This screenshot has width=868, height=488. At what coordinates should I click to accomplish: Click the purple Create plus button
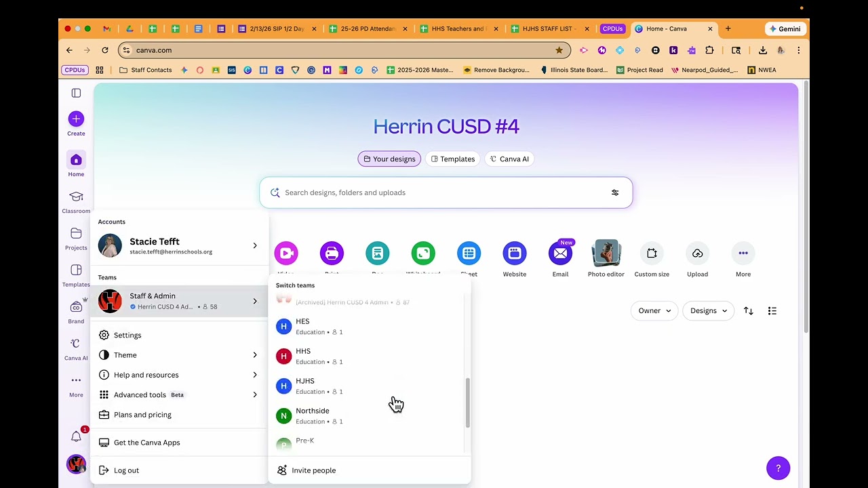pos(76,119)
